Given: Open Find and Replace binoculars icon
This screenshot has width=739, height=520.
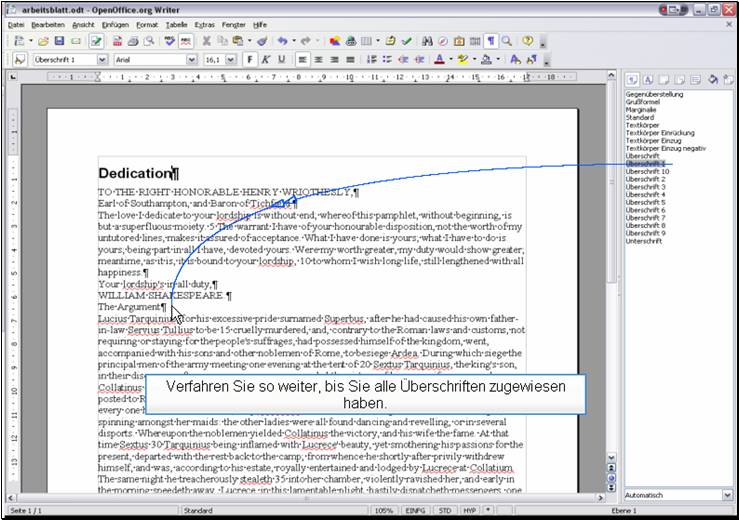Looking at the screenshot, I should 427,41.
